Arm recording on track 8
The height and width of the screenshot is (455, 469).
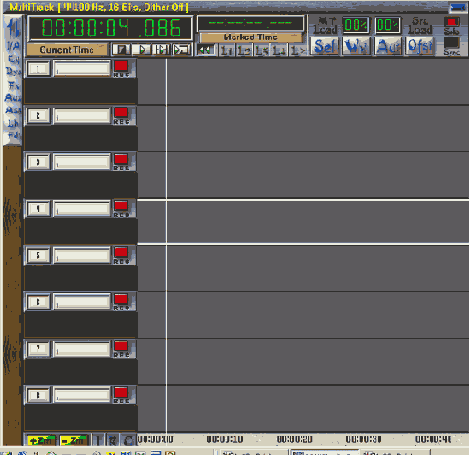pyautogui.click(x=121, y=392)
